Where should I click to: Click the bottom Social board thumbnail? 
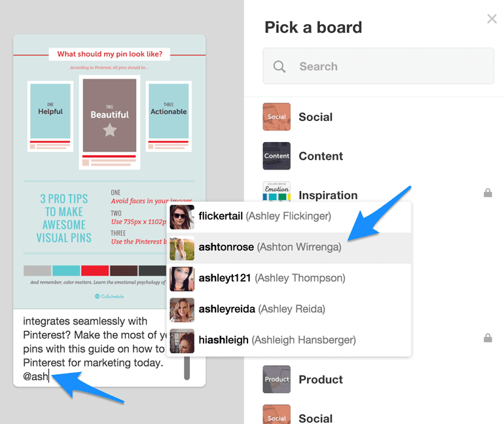(x=276, y=415)
